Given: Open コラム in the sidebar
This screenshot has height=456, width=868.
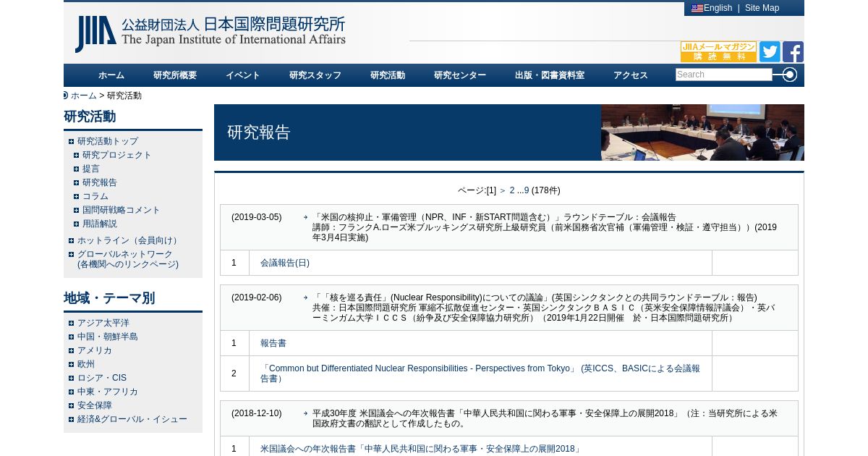Looking at the screenshot, I should click(95, 196).
